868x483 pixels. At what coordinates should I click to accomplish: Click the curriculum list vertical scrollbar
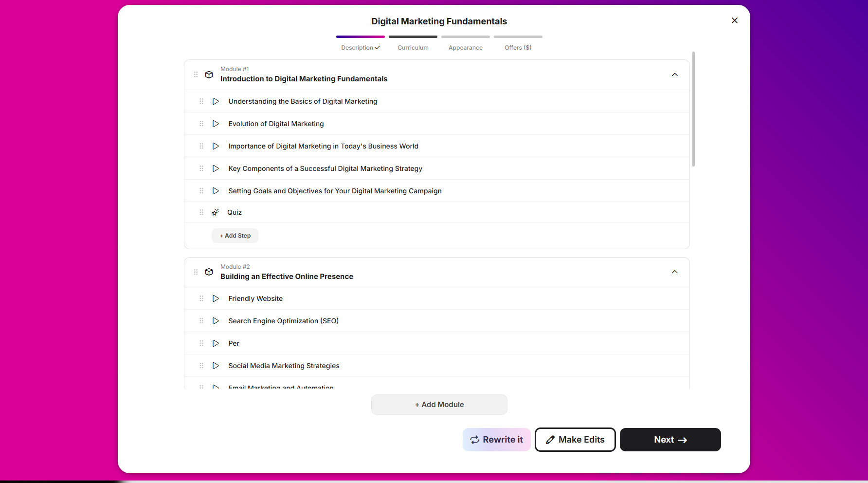693,109
